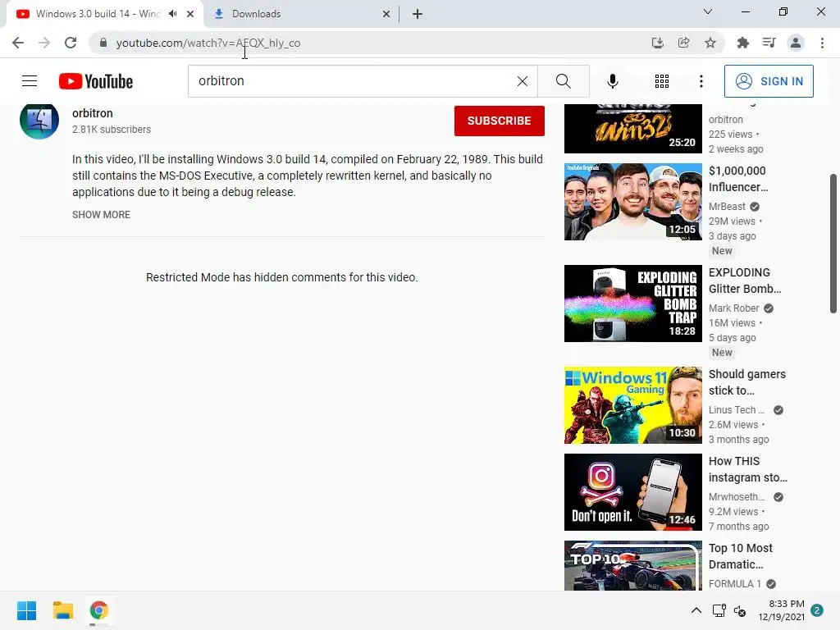Viewport: 840px width, 630px height.
Task: Open File Explorer from taskbar
Action: coord(62,610)
